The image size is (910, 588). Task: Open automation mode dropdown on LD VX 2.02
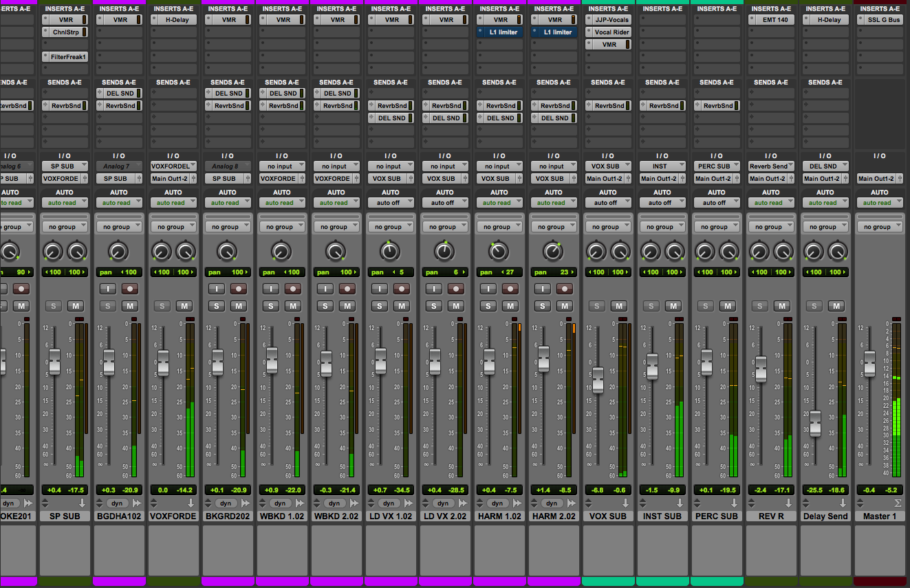pyautogui.click(x=444, y=203)
